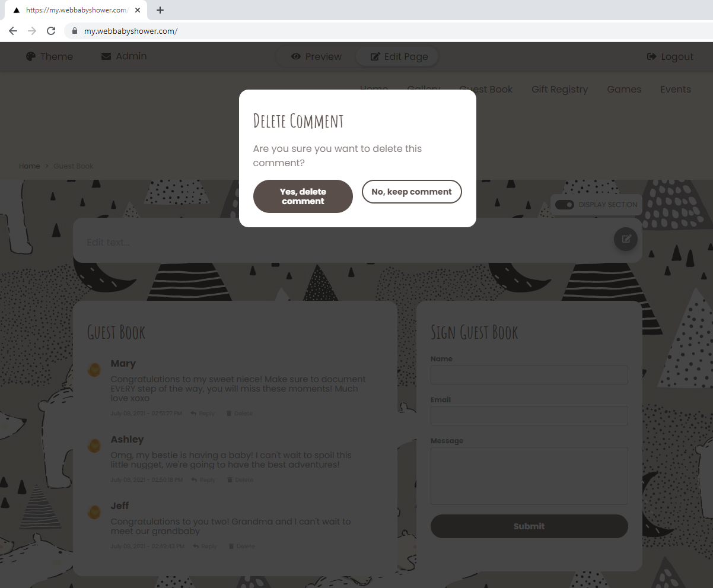Screen dimensions: 713x588
Task: Toggle the Display Section switch
Action: 565,205
